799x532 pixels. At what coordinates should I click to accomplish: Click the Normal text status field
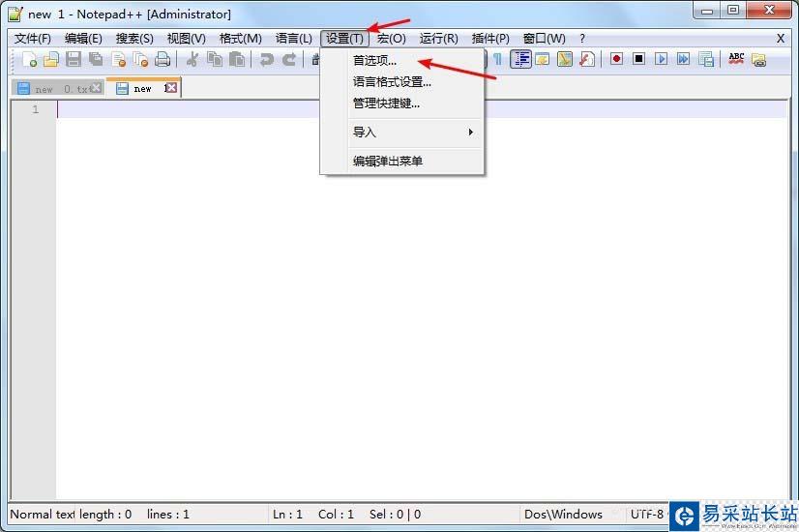click(43, 515)
